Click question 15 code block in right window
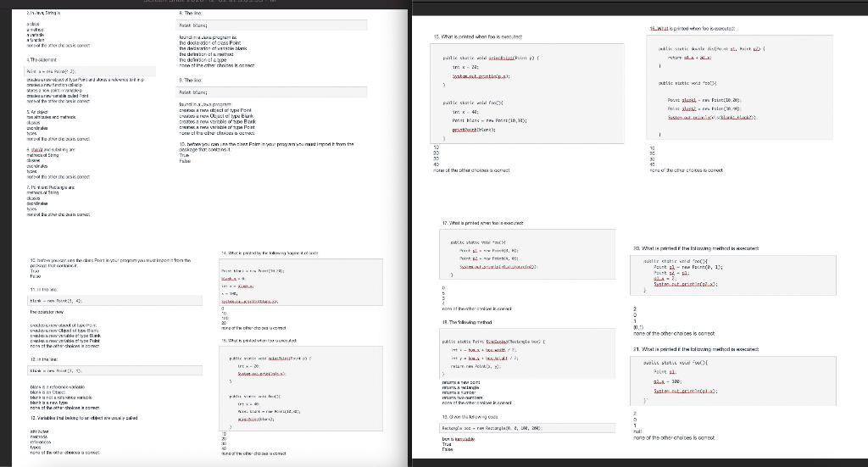The height and width of the screenshot is (467, 868). [x=527, y=93]
